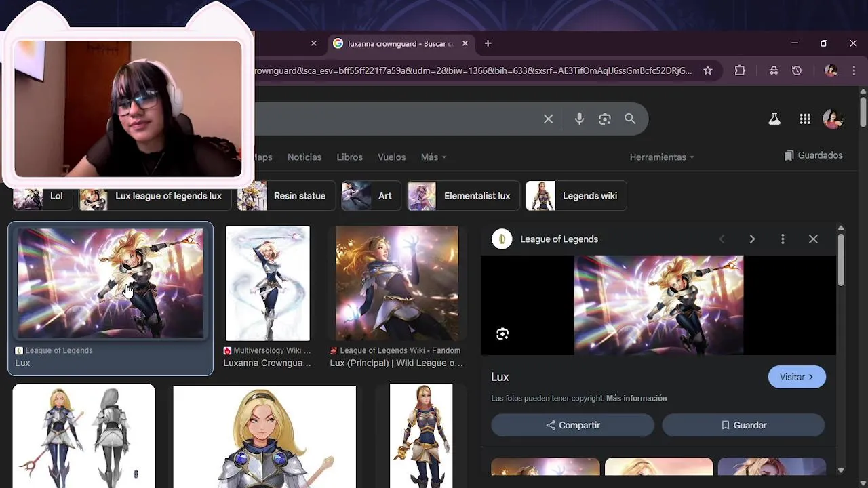This screenshot has width=868, height=488.
Task: Close the partially hidden left browser tab
Action: coord(314,43)
